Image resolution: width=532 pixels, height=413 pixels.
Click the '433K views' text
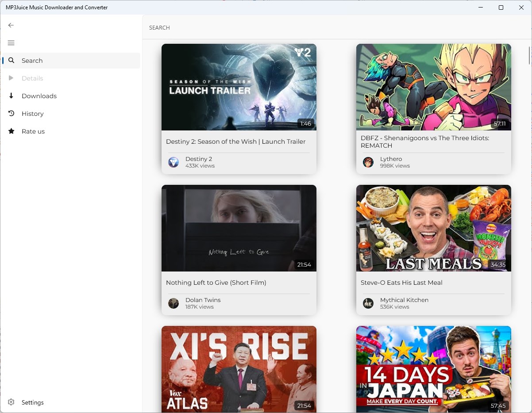click(x=200, y=166)
